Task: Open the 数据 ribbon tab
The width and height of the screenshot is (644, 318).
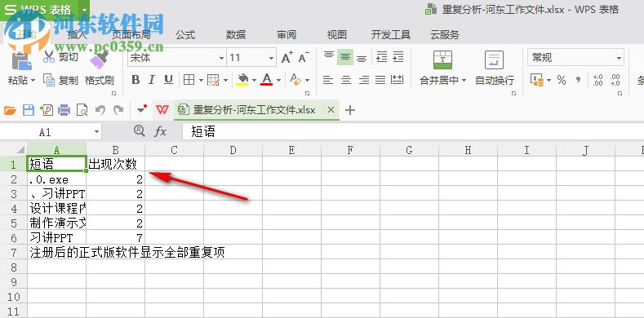Action: click(x=236, y=35)
